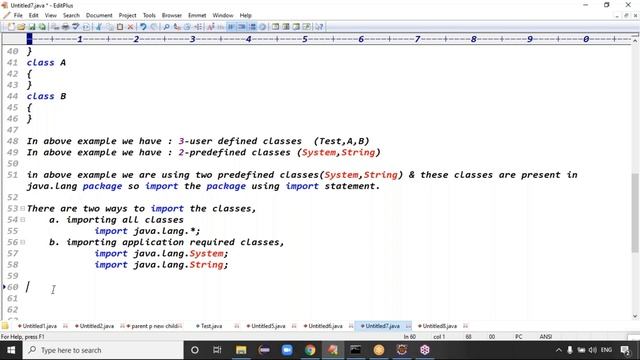Delete selection with the red X icon
Viewport: 640px width, 360px height.
tap(130, 27)
